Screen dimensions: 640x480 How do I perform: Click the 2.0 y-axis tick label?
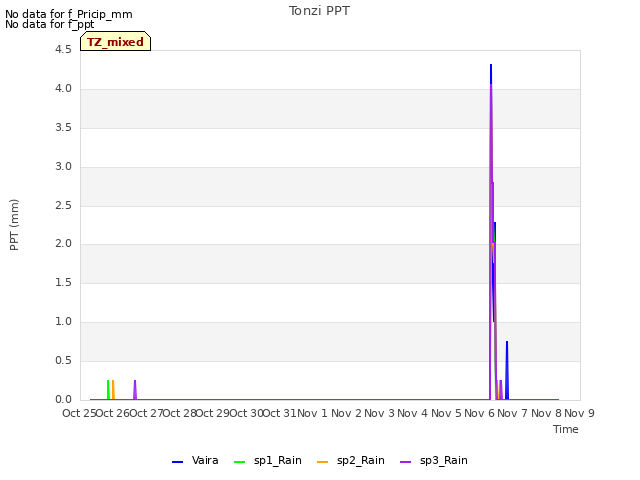point(63,244)
